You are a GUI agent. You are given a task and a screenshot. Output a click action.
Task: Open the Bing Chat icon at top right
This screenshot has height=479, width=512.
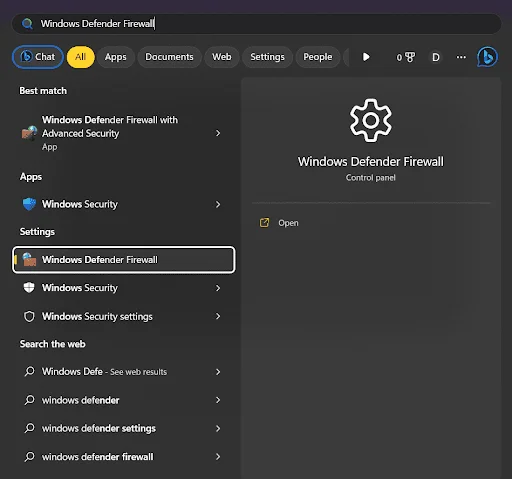point(487,57)
